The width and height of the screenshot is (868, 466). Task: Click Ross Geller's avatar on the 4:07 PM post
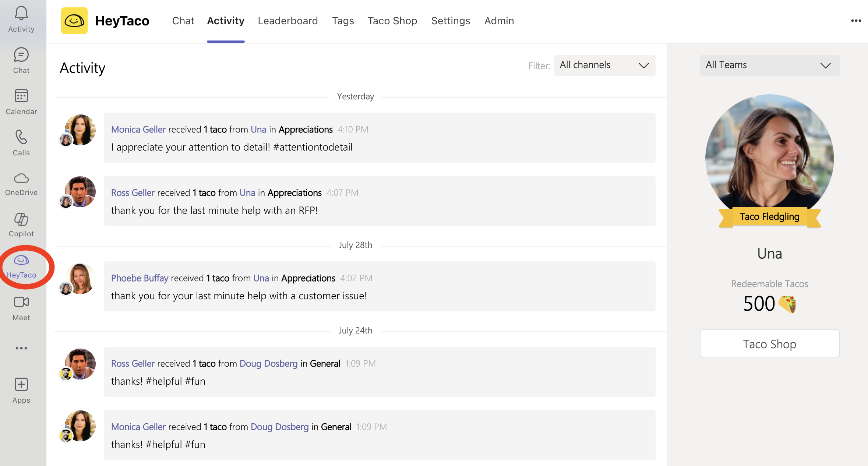(x=80, y=191)
